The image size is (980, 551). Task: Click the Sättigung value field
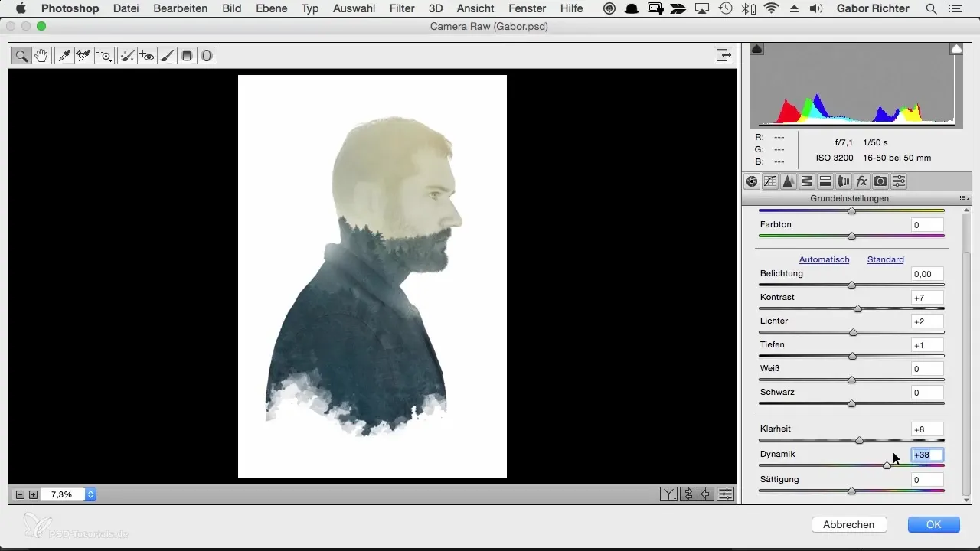[x=927, y=480]
